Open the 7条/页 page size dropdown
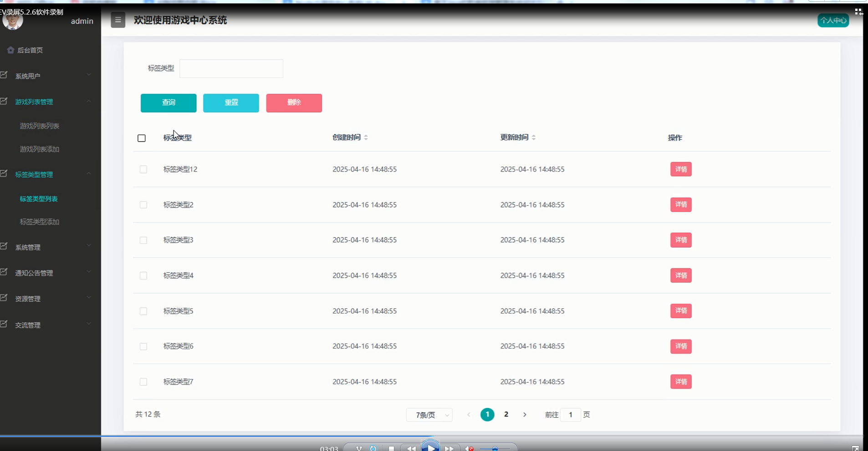The width and height of the screenshot is (868, 451). (429, 415)
